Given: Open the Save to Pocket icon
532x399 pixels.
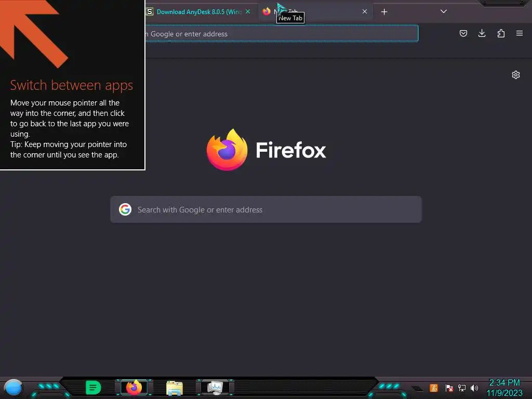Looking at the screenshot, I should coord(463,33).
